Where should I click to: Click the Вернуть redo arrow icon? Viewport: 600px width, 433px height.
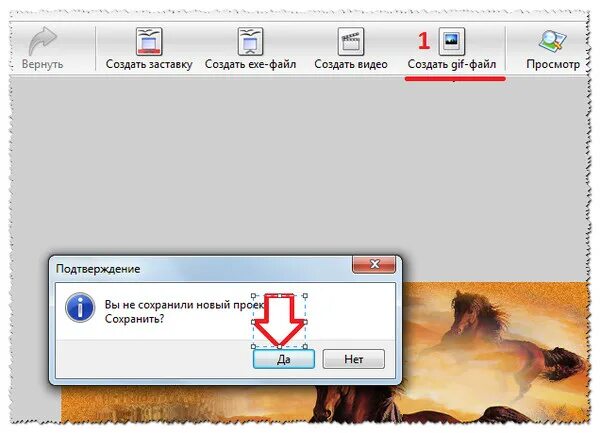[x=43, y=41]
